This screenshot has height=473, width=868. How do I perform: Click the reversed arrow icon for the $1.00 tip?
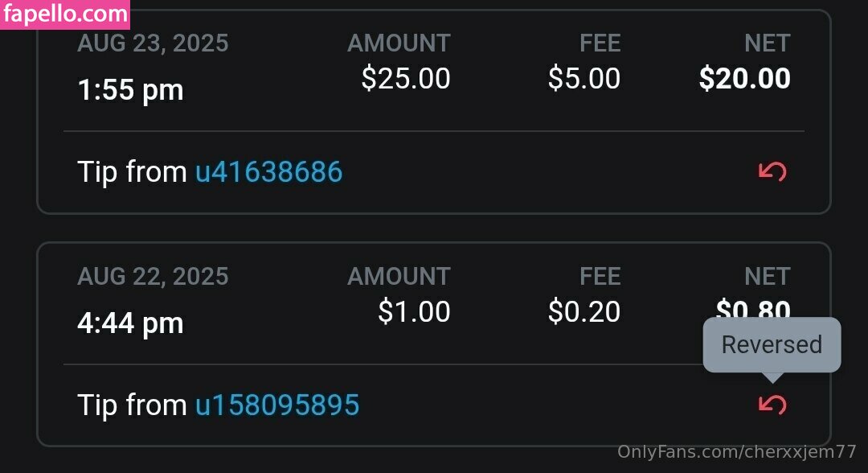coord(772,405)
